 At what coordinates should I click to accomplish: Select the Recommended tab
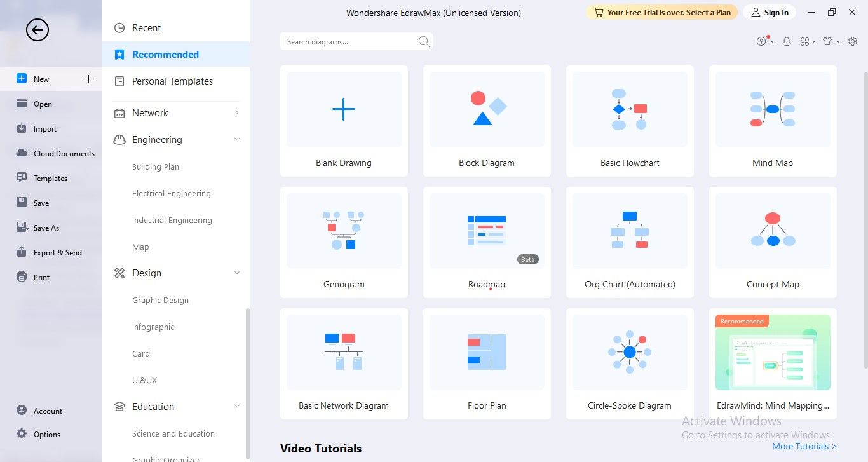pos(175,55)
